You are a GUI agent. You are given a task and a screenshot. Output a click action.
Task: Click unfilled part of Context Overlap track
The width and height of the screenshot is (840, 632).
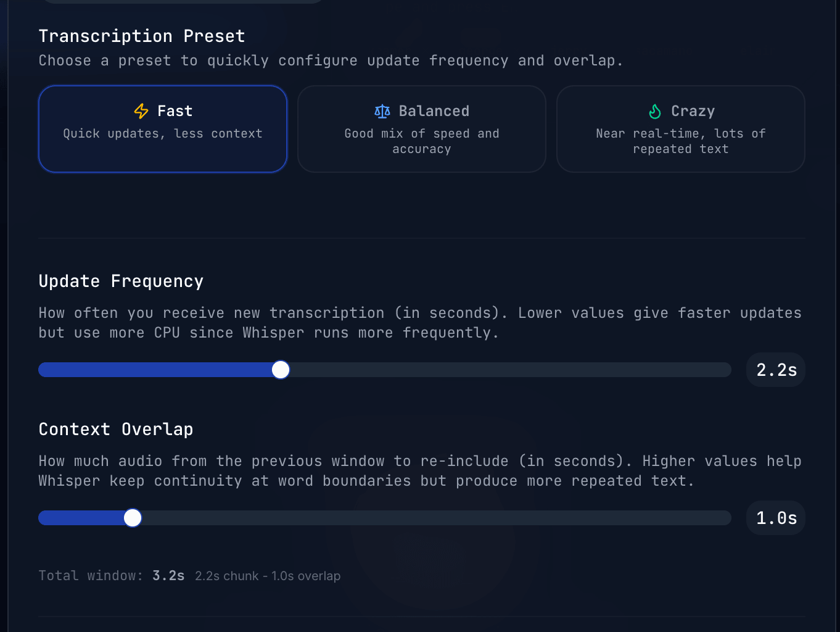pyautogui.click(x=432, y=518)
